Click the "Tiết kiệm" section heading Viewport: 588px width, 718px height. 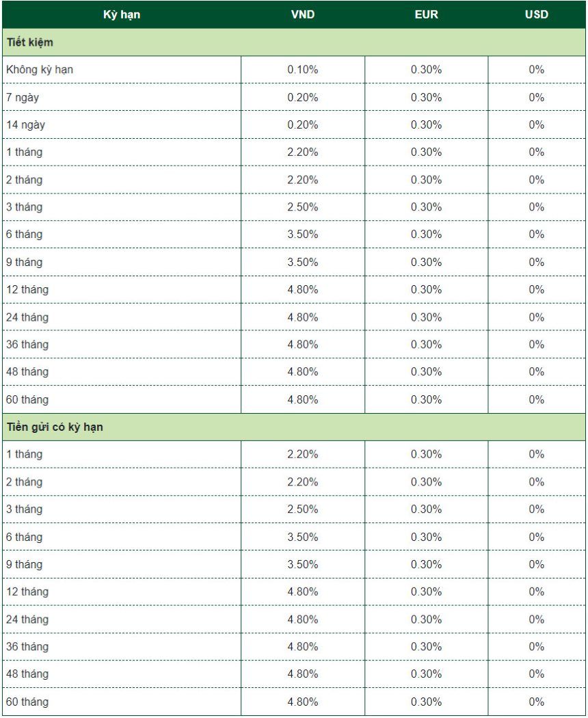click(x=30, y=42)
